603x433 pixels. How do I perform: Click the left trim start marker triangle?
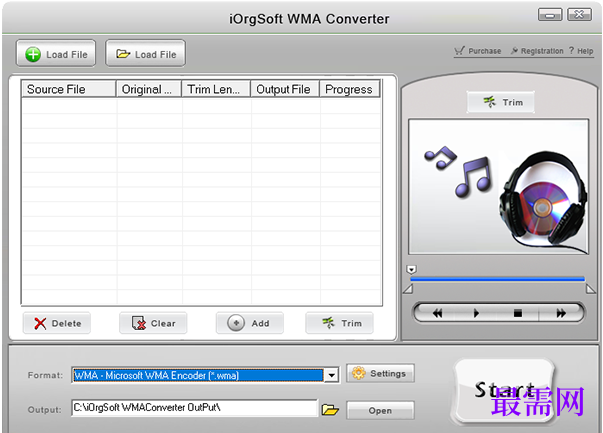(x=408, y=289)
